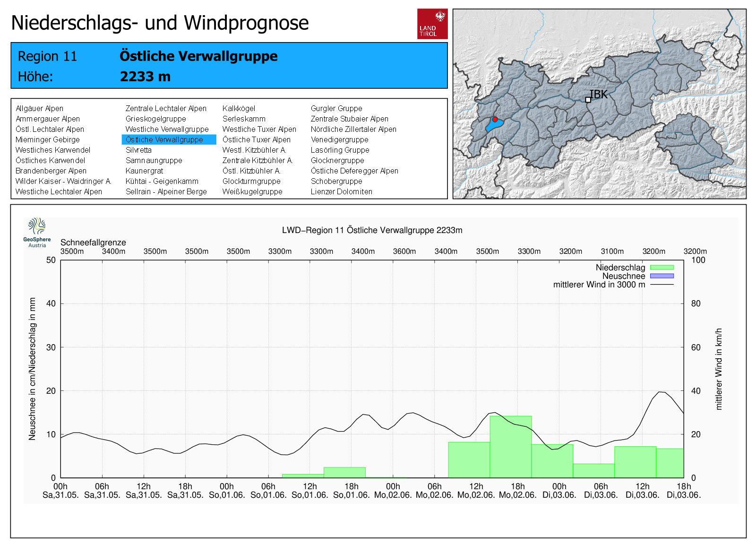
Task: Click the Region 11 blue header banner
Action: point(229,66)
